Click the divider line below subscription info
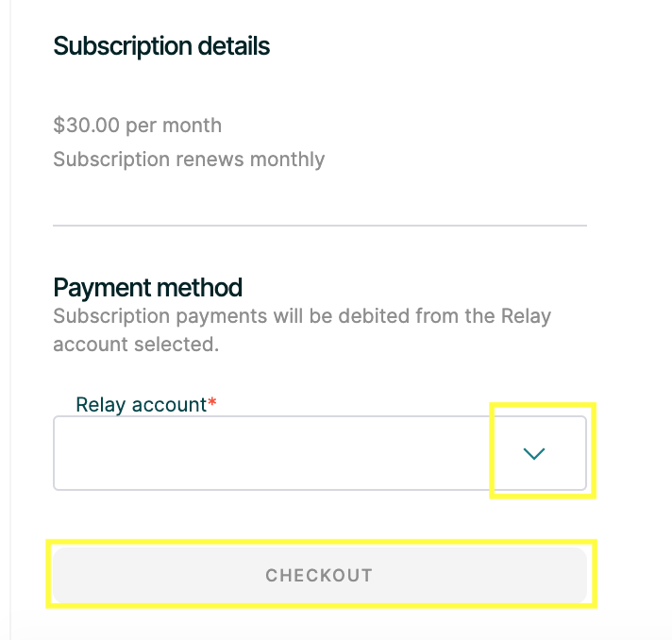Screen dimensions: 672x640 (319, 226)
